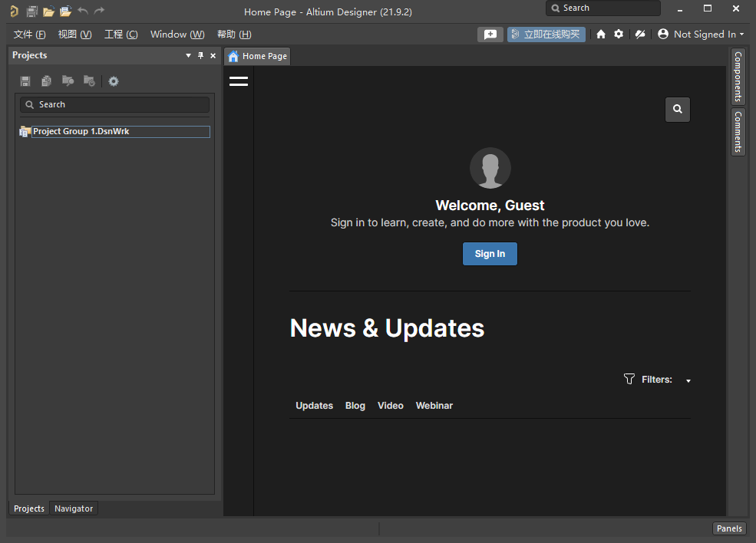Click the Open Project icon in title bar
Screen dimensions: 756x543
click(x=65, y=11)
